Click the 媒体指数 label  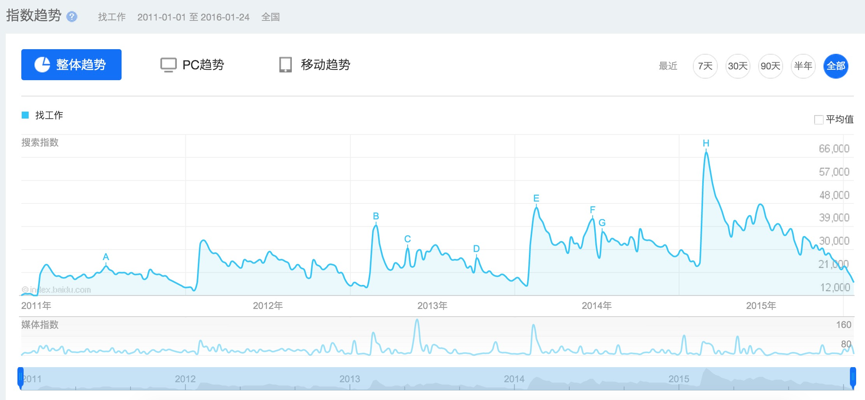pos(40,325)
